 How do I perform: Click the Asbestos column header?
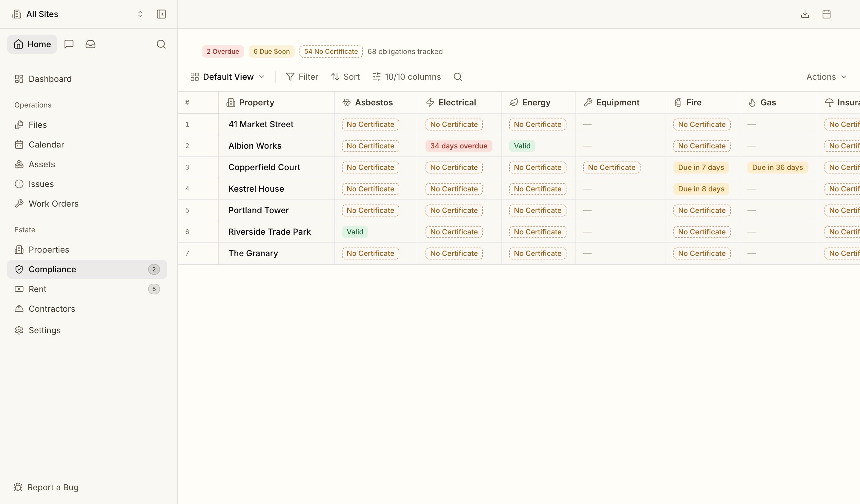click(376, 102)
